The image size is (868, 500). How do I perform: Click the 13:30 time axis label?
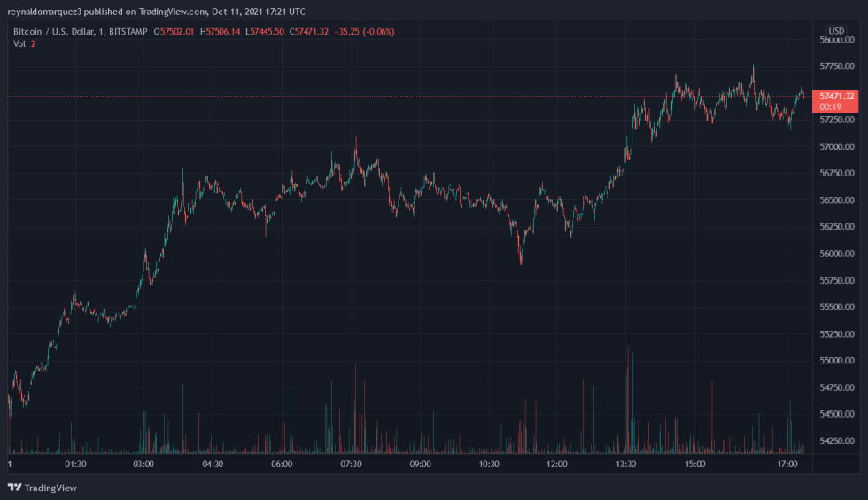(x=626, y=465)
